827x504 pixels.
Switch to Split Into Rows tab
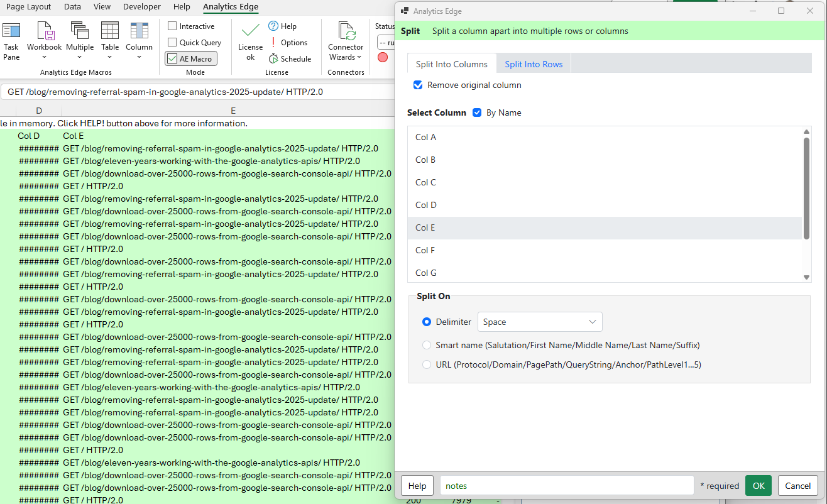(x=534, y=64)
